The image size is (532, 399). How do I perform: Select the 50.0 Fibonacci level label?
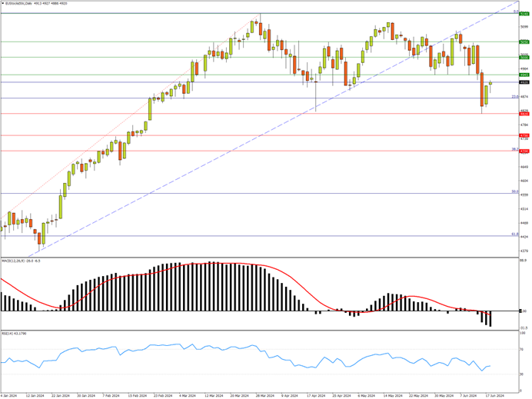point(514,191)
